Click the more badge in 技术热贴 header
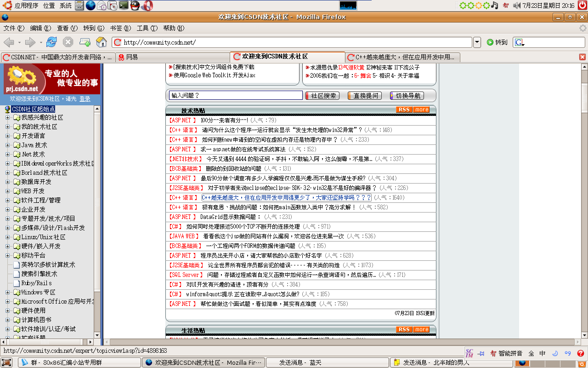Screen dimensions: 588x368 point(421,109)
